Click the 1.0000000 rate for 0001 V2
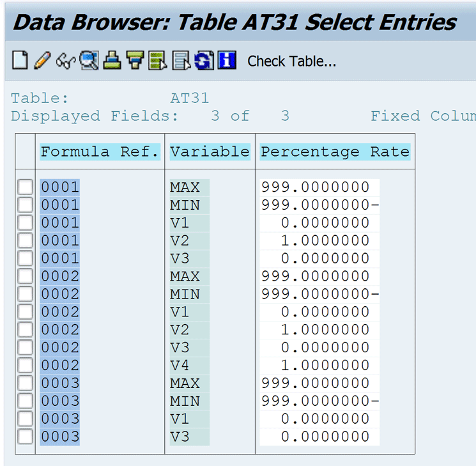 point(319,240)
